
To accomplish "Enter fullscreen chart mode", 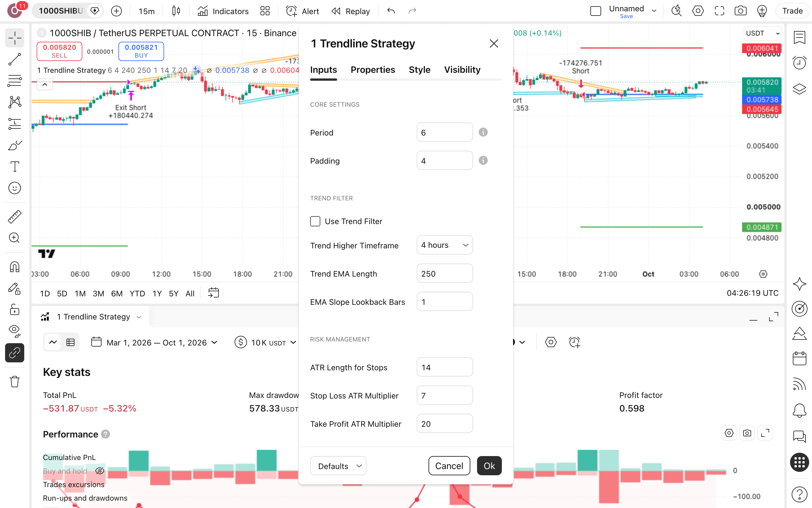I will coord(719,11).
